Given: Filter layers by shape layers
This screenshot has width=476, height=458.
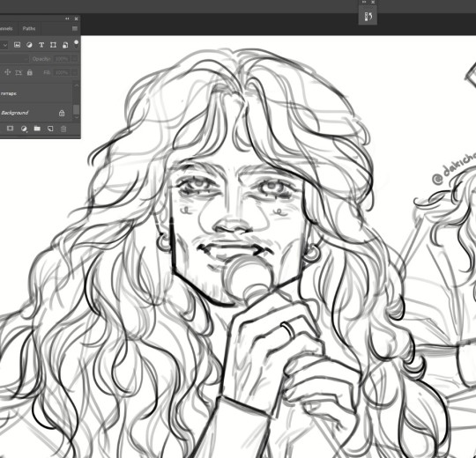Looking at the screenshot, I should coord(53,45).
